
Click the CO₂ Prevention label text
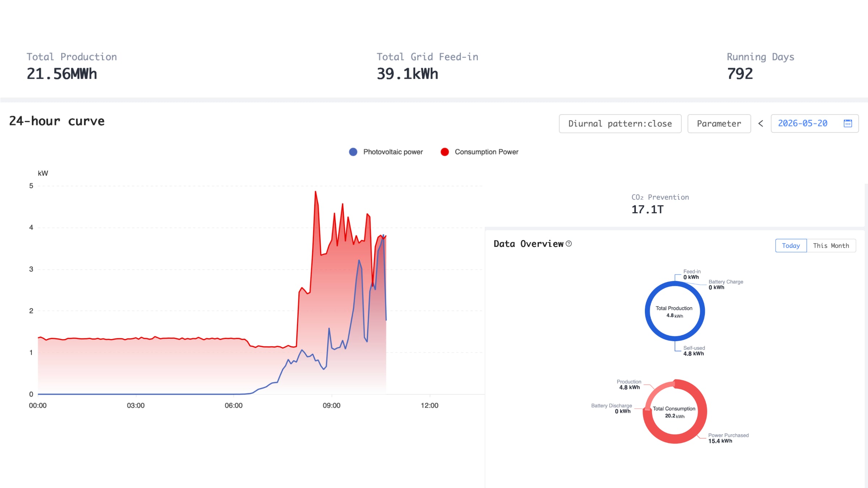(660, 197)
